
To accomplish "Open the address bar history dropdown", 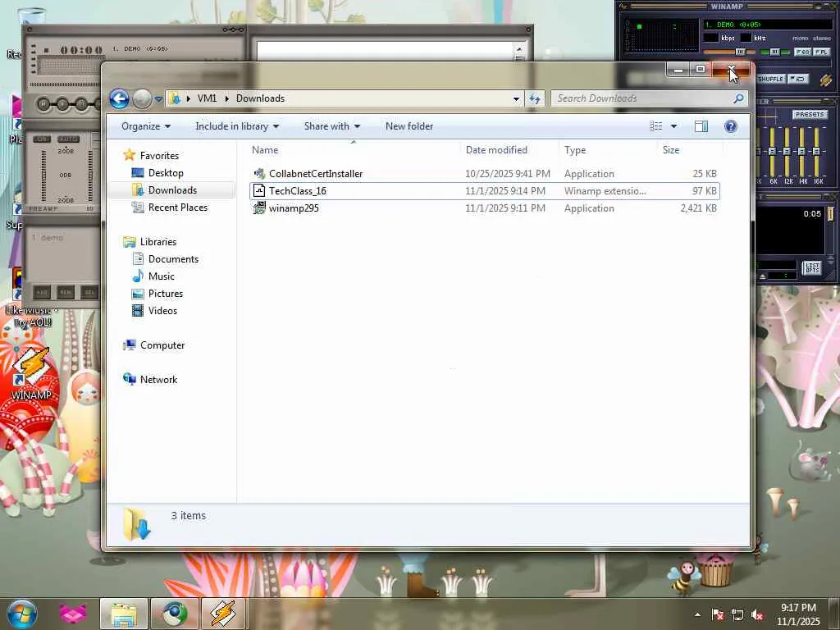I will click(516, 98).
